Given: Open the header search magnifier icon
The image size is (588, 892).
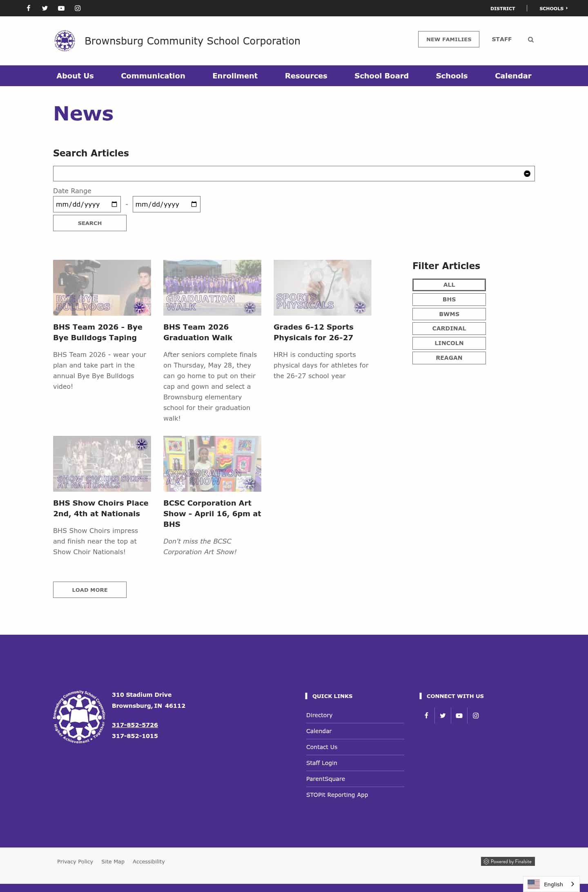Looking at the screenshot, I should (530, 40).
